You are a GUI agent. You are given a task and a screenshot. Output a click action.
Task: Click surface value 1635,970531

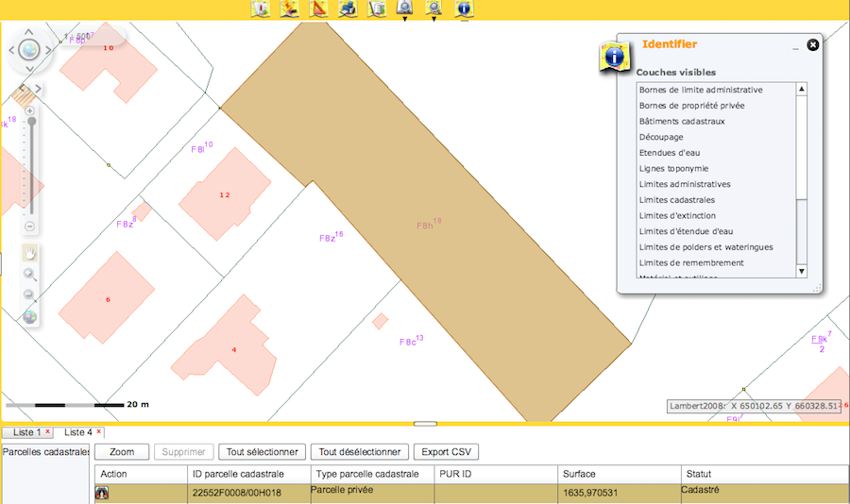click(591, 493)
